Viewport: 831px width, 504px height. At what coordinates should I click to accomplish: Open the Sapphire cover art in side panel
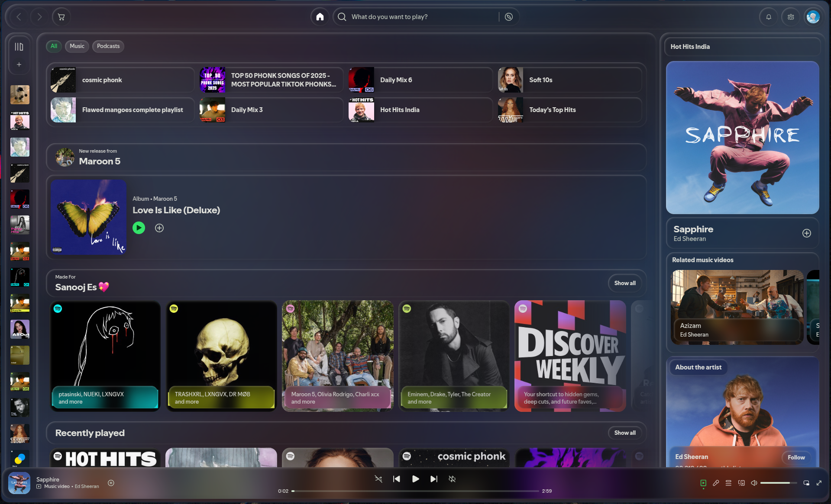(x=742, y=138)
